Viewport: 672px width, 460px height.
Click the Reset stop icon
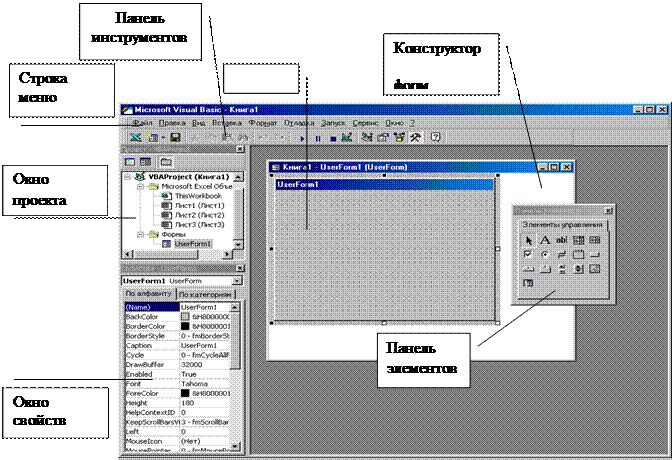(333, 138)
